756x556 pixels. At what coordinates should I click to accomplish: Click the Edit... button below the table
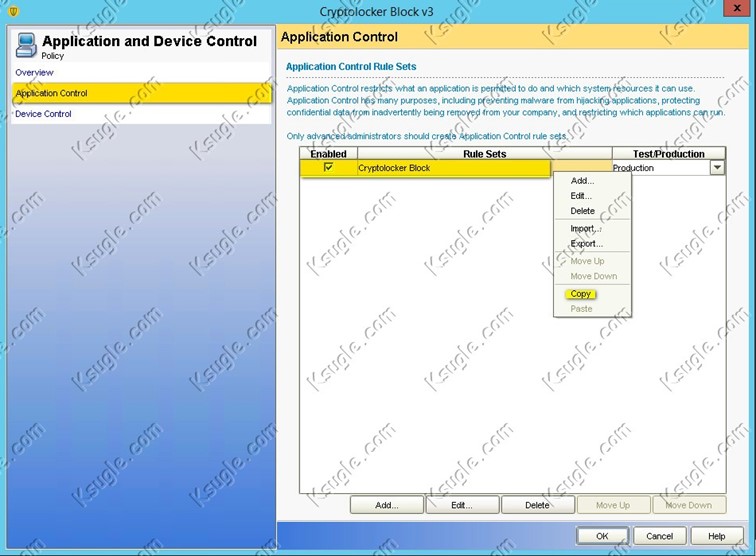tap(462, 505)
